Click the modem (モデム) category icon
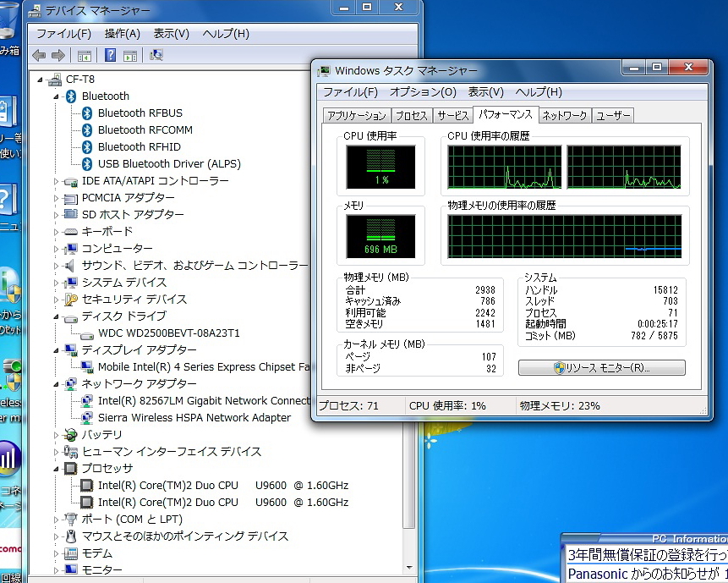 70,553
